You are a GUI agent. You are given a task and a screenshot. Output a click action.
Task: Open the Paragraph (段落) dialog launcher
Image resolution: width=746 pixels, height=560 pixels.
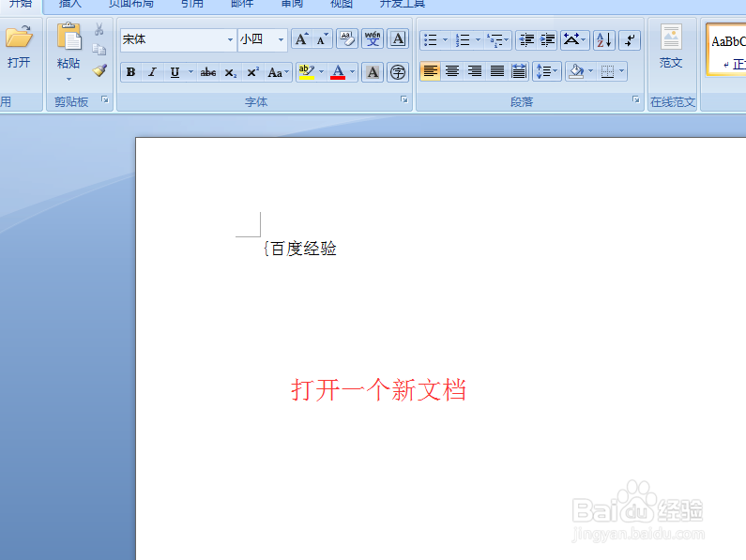point(635,99)
